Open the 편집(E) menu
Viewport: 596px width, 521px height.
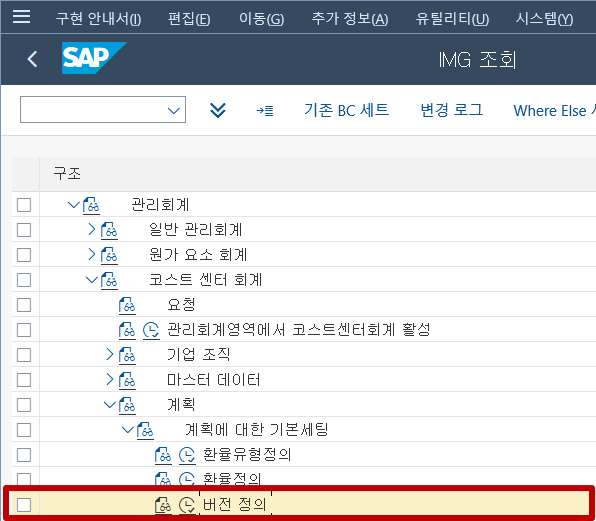point(189,19)
